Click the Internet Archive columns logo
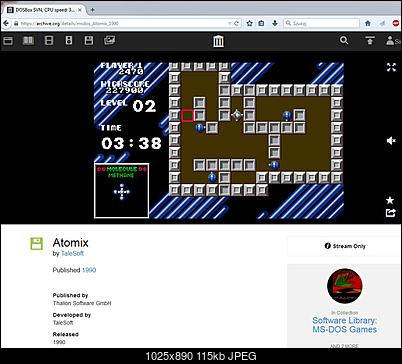This screenshot has height=364, width=402. coord(218,41)
